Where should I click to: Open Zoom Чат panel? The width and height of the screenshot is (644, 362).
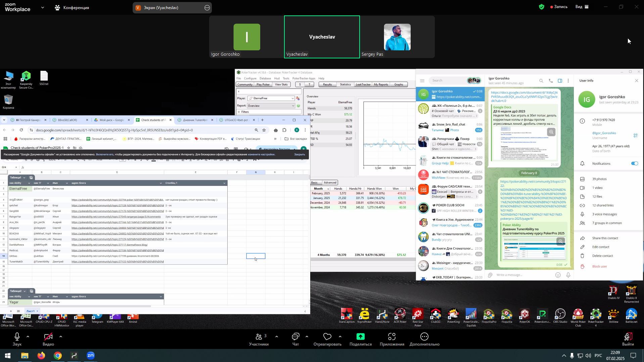[295, 339]
